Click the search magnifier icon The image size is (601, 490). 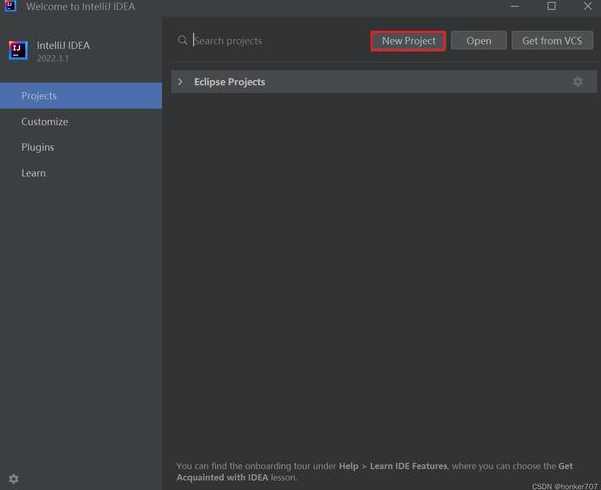click(x=182, y=40)
